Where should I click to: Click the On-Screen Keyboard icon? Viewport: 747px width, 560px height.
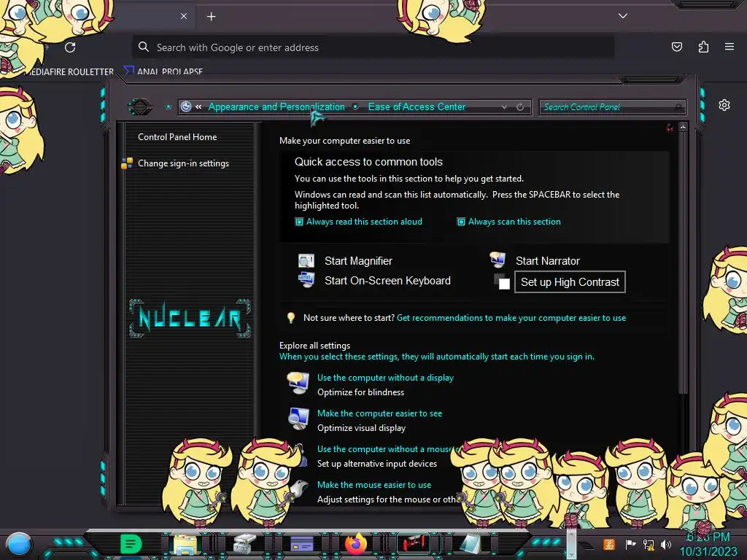pos(306,279)
